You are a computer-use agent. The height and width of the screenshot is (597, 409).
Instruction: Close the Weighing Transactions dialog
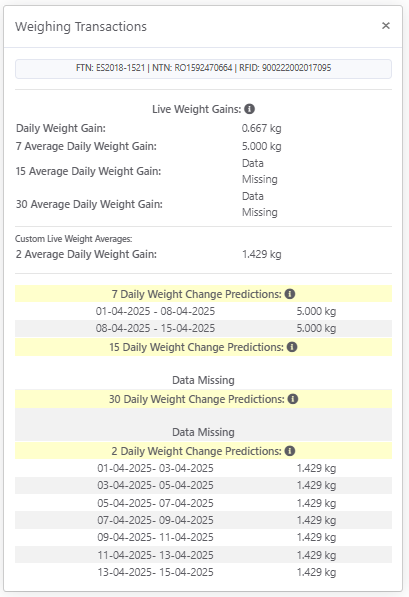[386, 26]
